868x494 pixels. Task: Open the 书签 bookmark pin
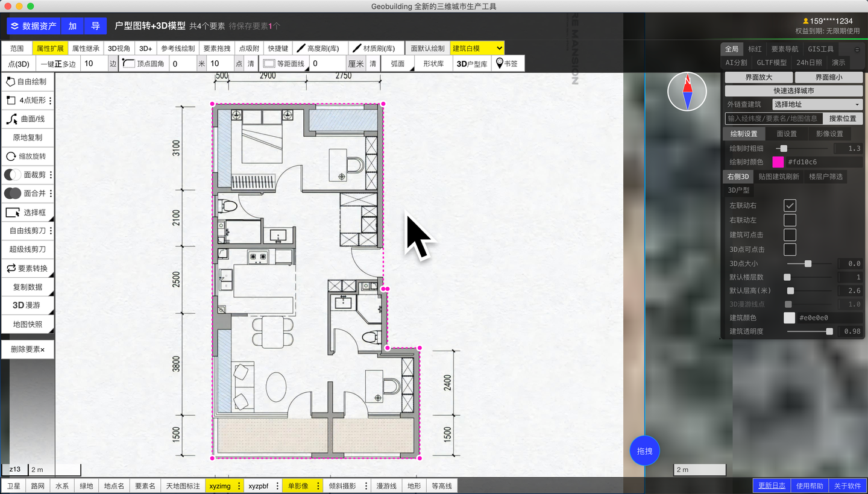point(508,63)
